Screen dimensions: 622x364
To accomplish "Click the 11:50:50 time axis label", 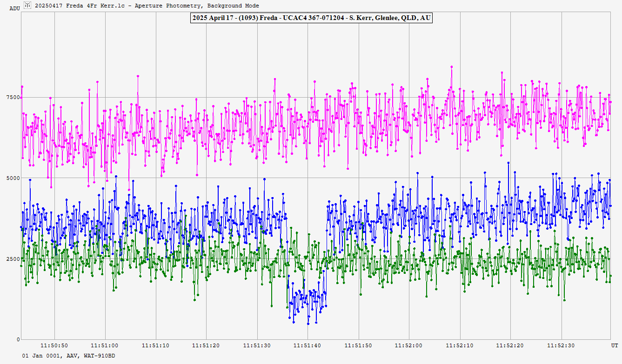I will [55, 345].
